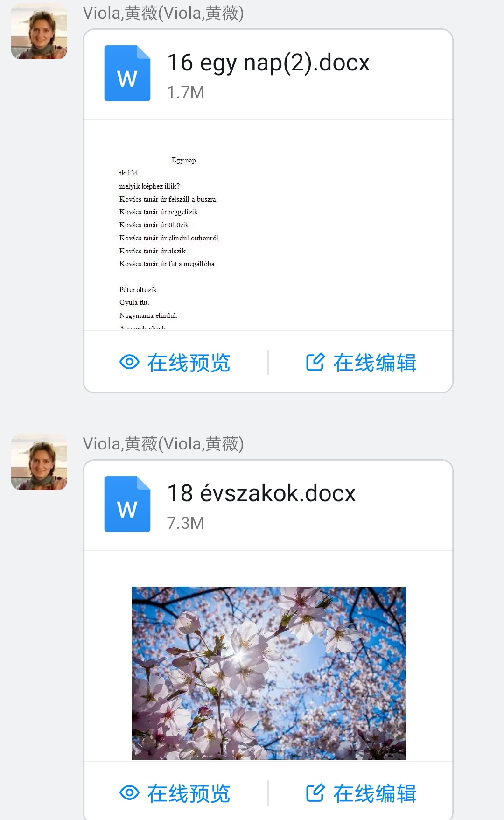
Task: Tap eye icon for first 在线预览
Action: [129, 362]
